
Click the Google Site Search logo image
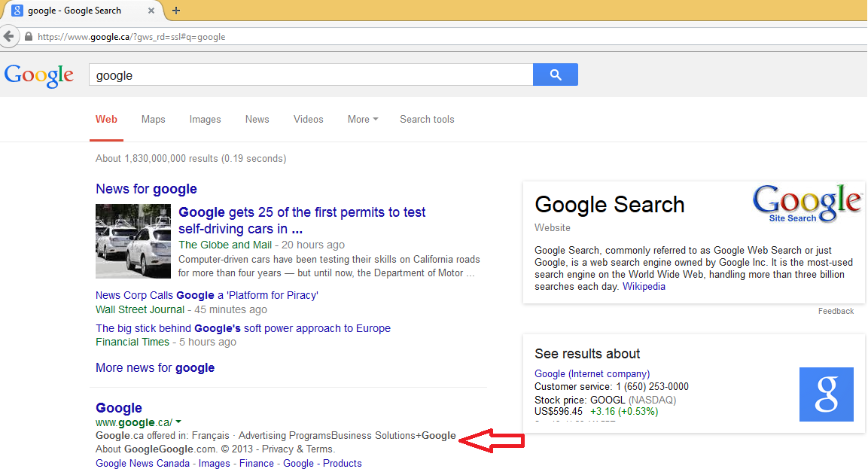(x=806, y=203)
